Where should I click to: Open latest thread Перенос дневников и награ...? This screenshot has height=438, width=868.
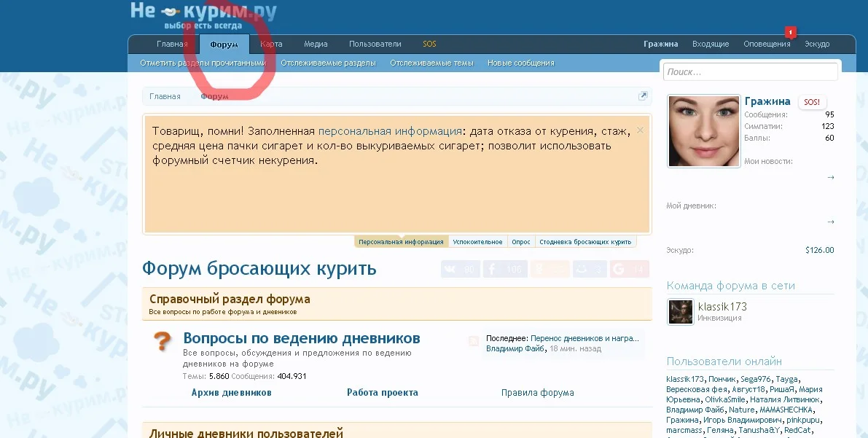point(584,337)
